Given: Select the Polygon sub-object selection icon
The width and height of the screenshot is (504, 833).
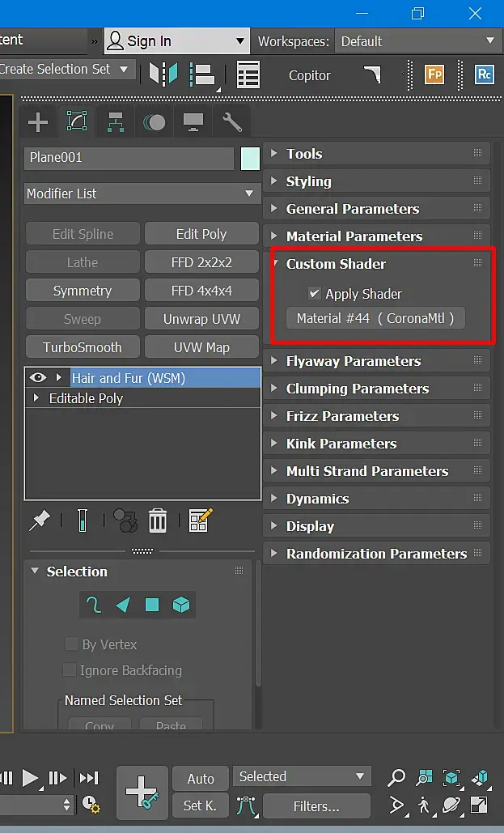Looking at the screenshot, I should (x=152, y=605).
